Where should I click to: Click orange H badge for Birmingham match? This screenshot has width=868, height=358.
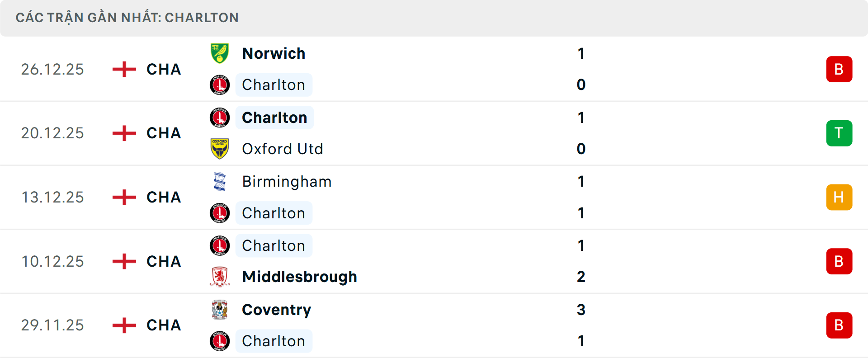coord(839,198)
